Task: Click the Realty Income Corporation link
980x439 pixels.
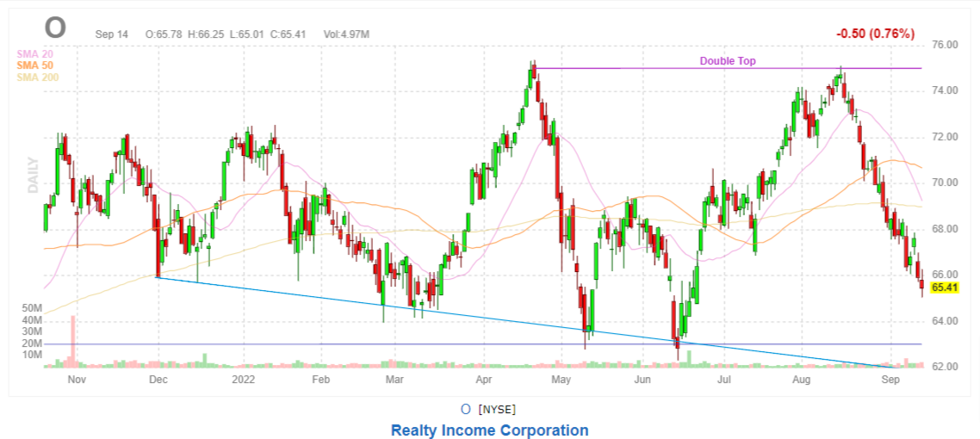Action: point(489,430)
